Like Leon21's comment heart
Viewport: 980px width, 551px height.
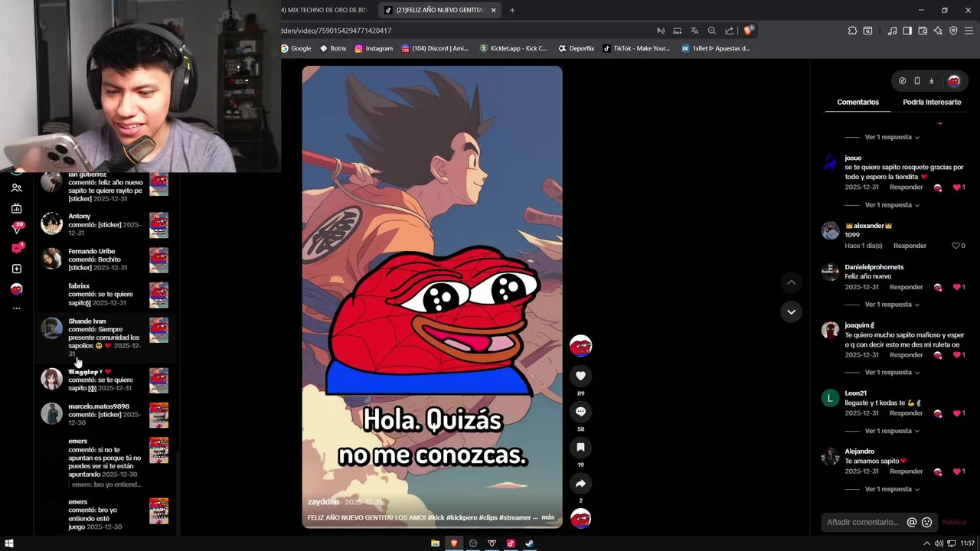click(956, 413)
